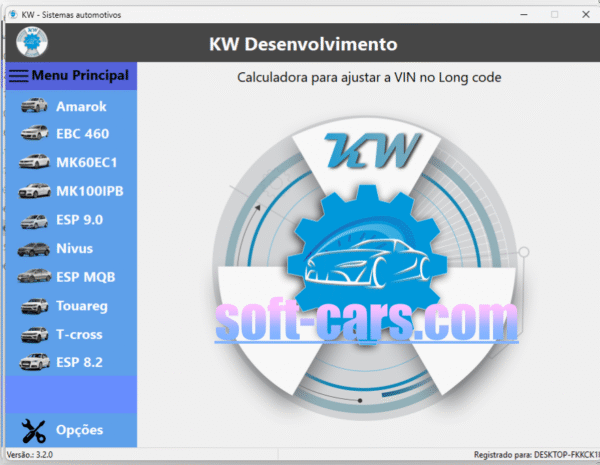Screen dimensions: 600x465
Task: Click the EBC 460 car icon
Action: 34,133
